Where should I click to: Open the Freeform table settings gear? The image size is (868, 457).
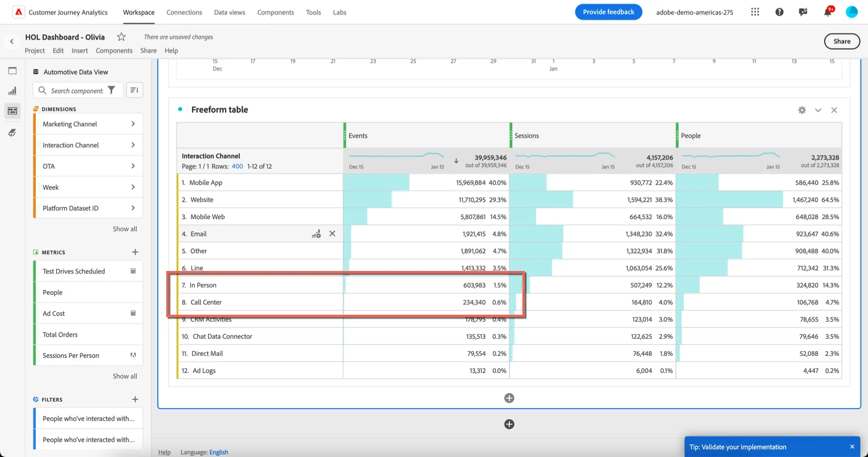[802, 110]
